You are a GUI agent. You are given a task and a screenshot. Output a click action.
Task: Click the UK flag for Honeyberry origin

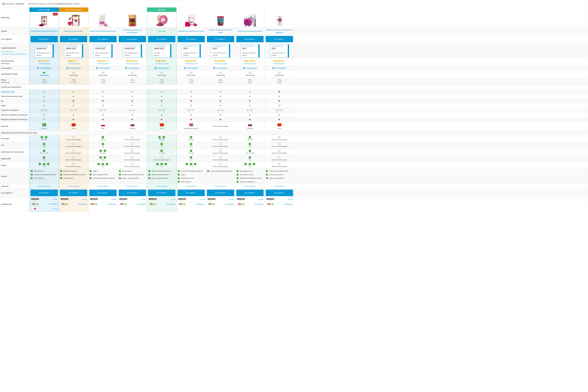pyautogui.click(x=191, y=125)
